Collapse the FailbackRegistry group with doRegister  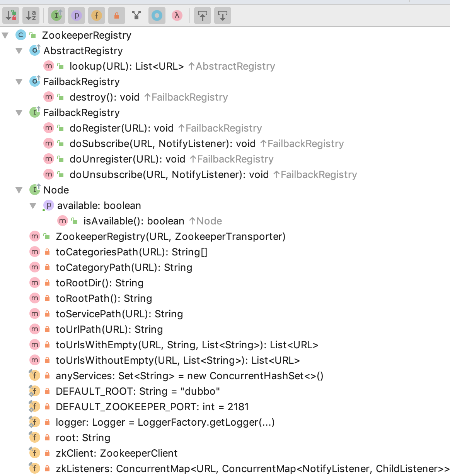tap(19, 113)
